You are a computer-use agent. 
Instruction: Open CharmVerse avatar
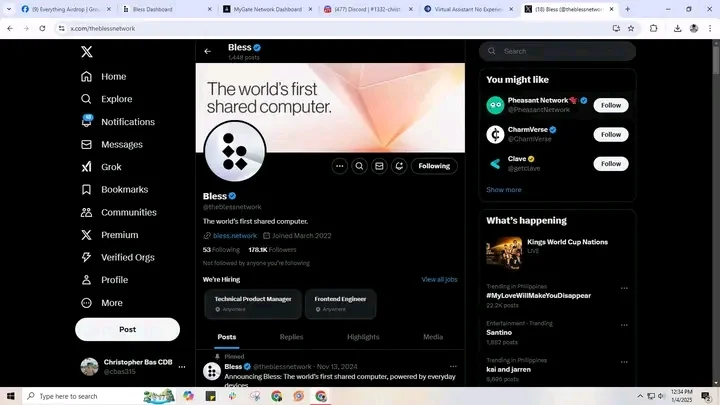pos(495,135)
